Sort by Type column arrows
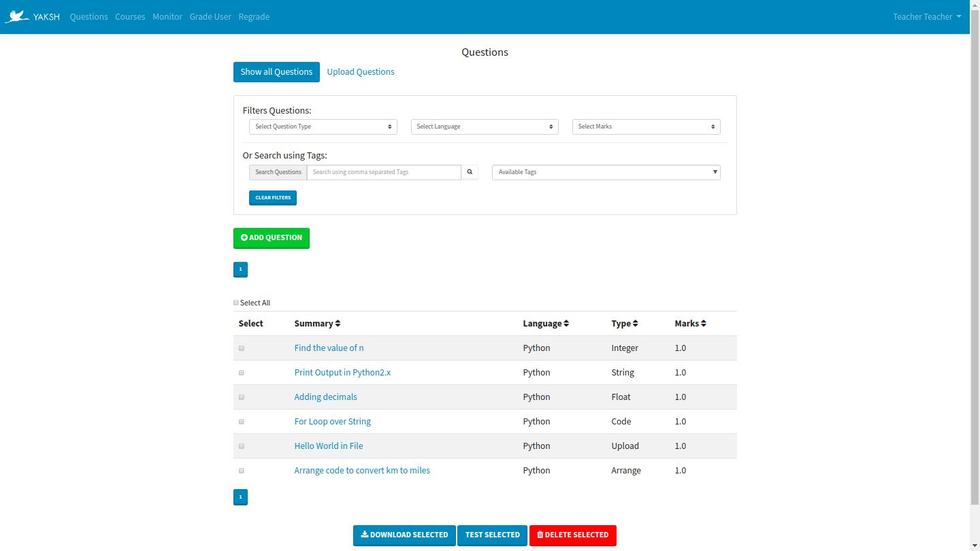 click(635, 324)
